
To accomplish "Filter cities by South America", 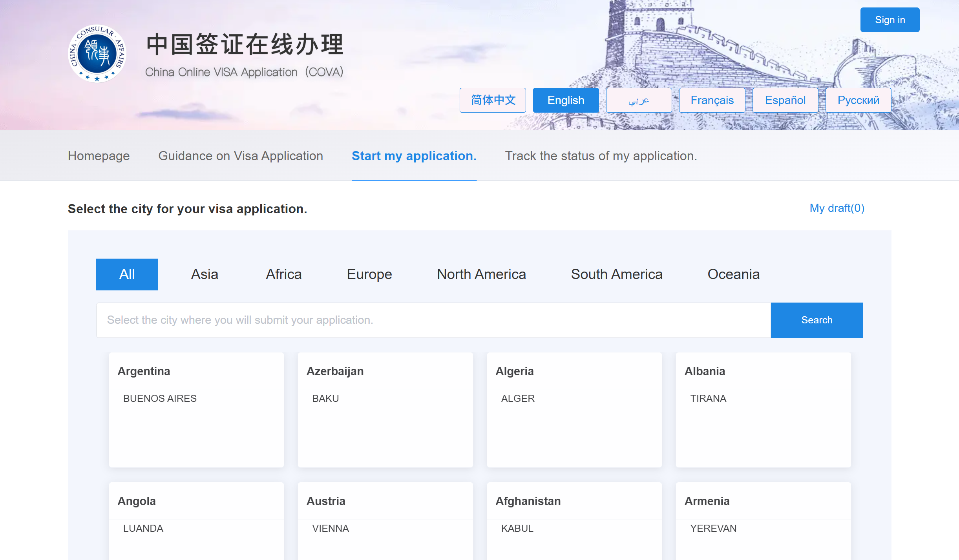I will [x=617, y=274].
